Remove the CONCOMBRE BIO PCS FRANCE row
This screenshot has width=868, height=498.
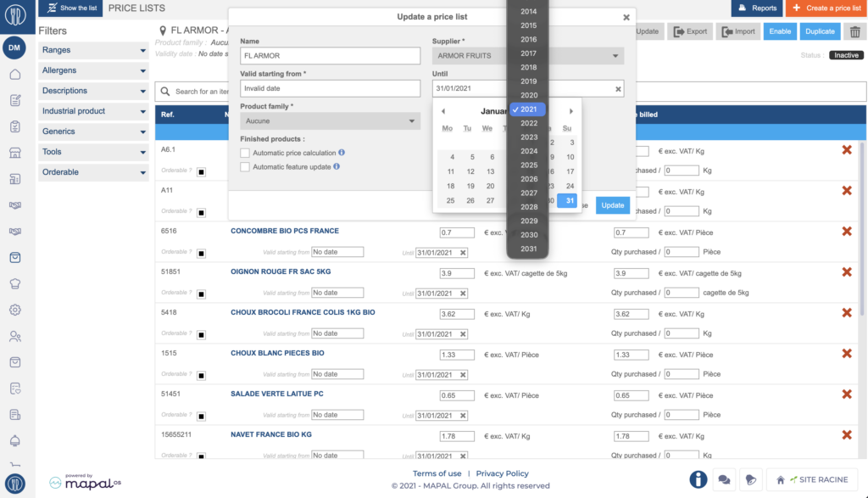(847, 232)
